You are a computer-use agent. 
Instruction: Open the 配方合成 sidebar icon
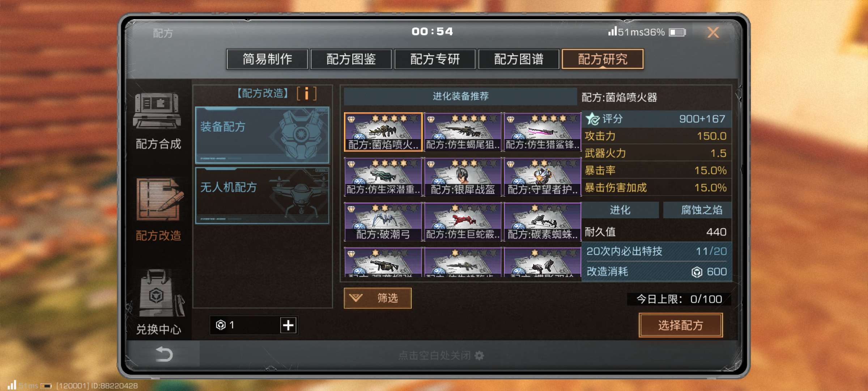coord(157,110)
